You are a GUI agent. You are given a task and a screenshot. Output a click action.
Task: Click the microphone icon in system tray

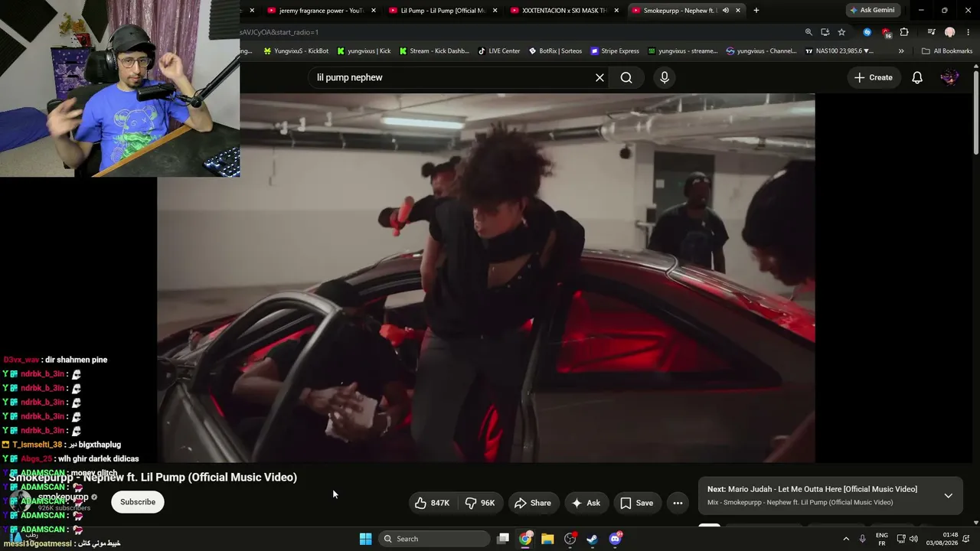pyautogui.click(x=863, y=539)
